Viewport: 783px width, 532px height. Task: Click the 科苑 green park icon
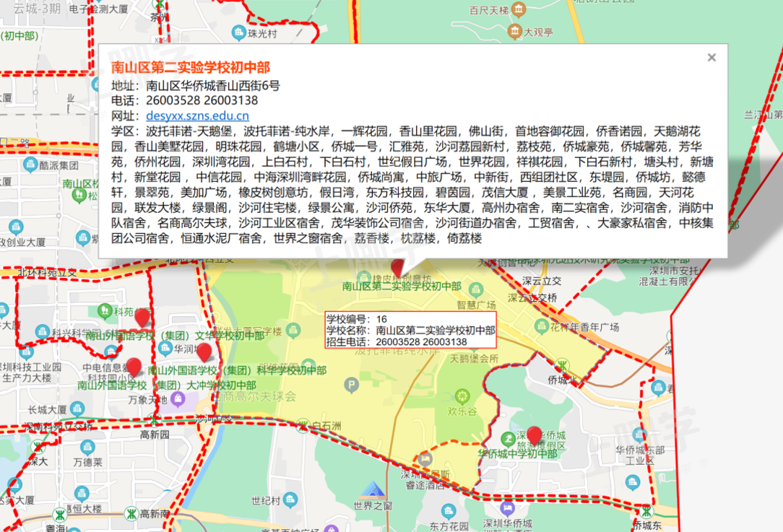[104, 311]
